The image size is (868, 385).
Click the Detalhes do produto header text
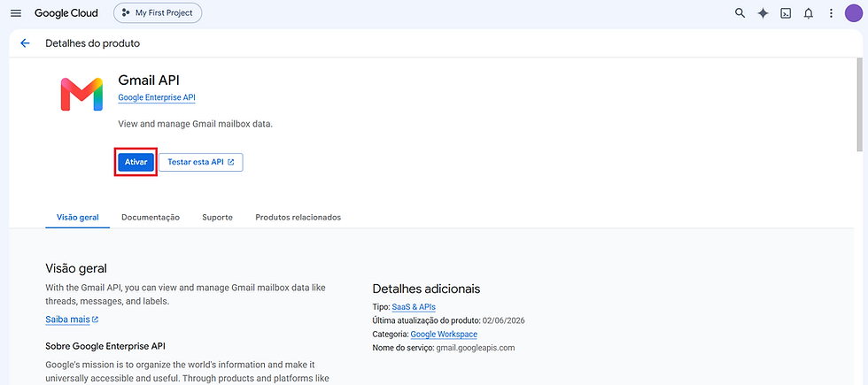pos(92,43)
